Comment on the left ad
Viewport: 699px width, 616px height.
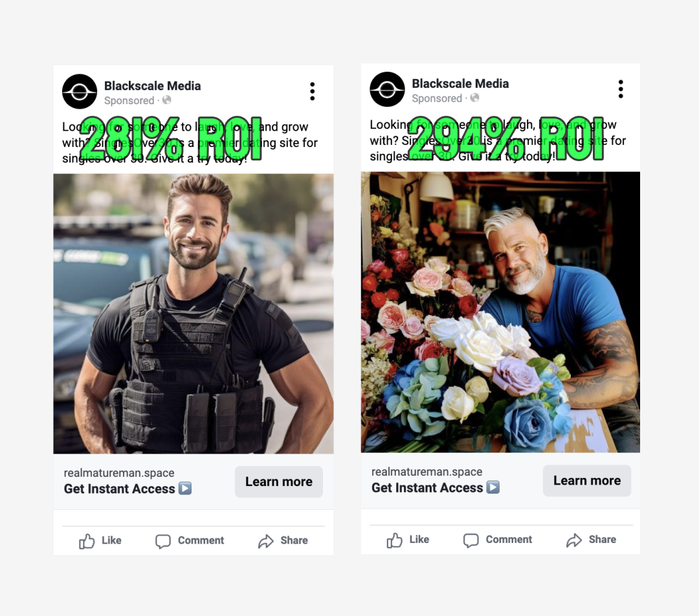click(x=190, y=541)
